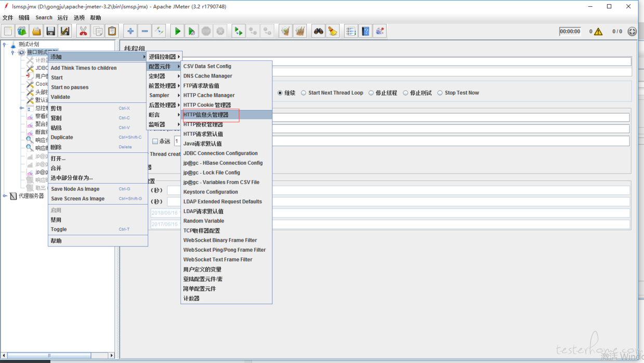Select the 测试计划 tree item
This screenshot has height=363, width=644.
[x=29, y=45]
